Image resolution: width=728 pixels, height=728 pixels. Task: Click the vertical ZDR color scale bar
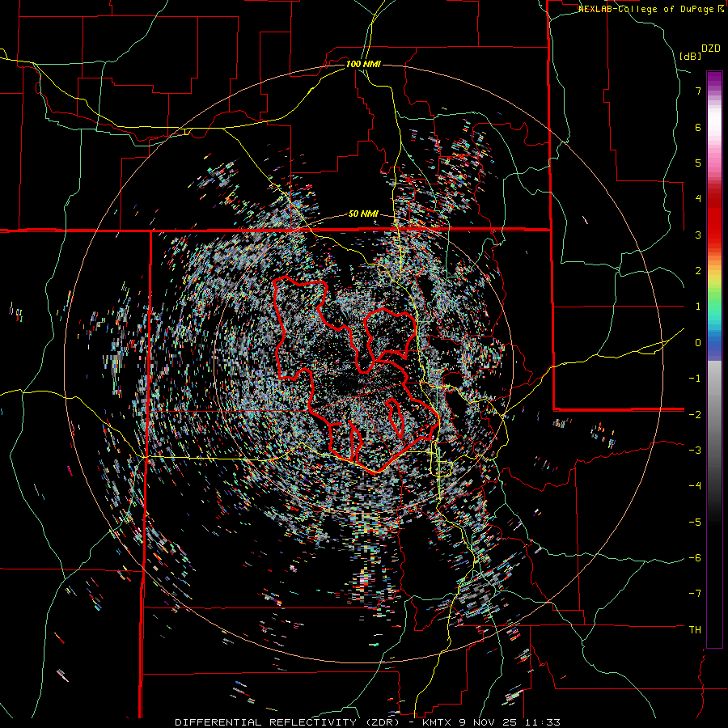pyautogui.click(x=714, y=359)
